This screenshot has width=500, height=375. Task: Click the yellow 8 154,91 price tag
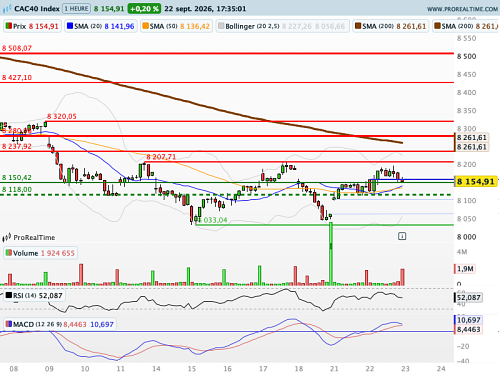coord(476,182)
